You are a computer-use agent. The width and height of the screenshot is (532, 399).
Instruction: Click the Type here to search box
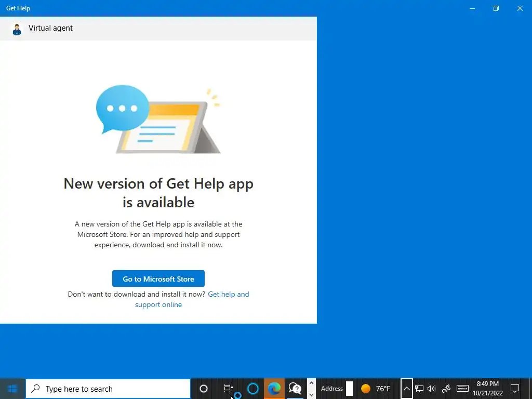108,389
